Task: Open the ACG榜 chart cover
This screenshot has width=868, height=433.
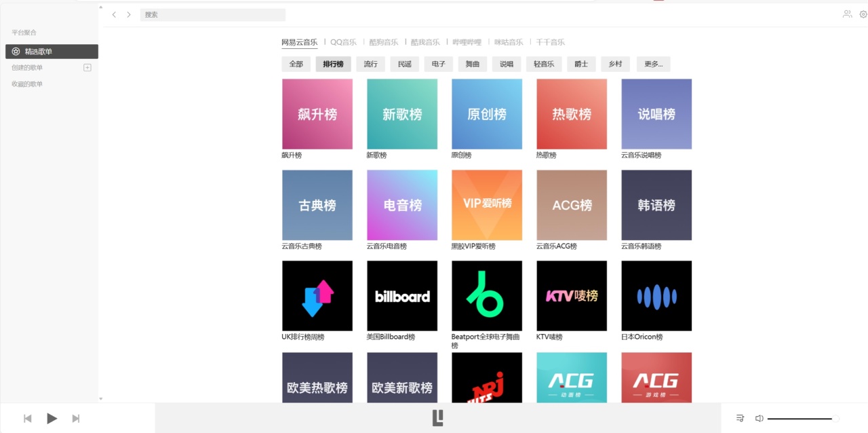Action: click(572, 205)
